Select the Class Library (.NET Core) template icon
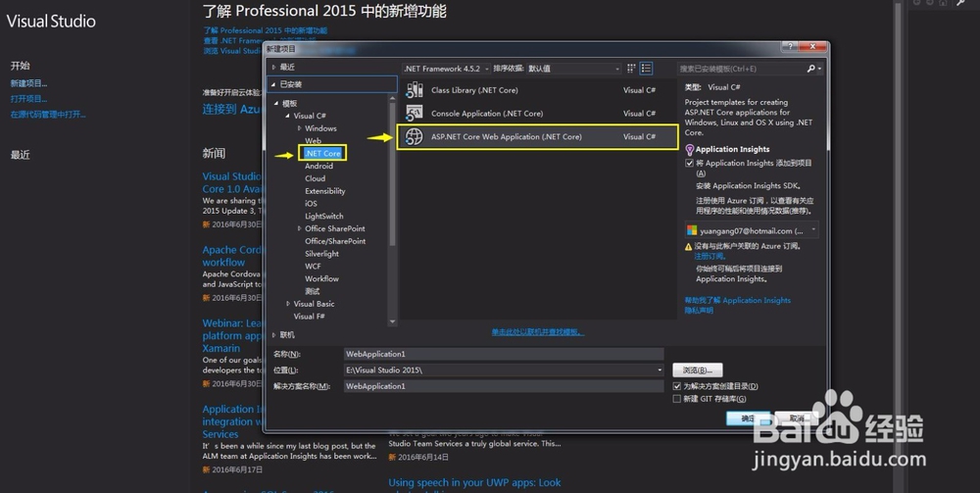980x493 pixels. coord(415,90)
